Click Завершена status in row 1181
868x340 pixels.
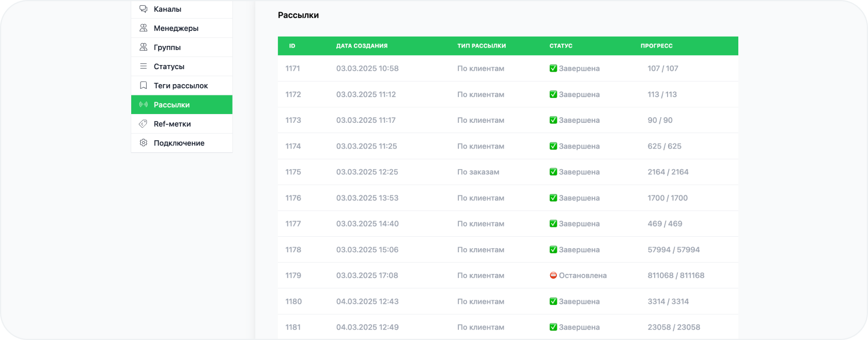click(x=579, y=327)
